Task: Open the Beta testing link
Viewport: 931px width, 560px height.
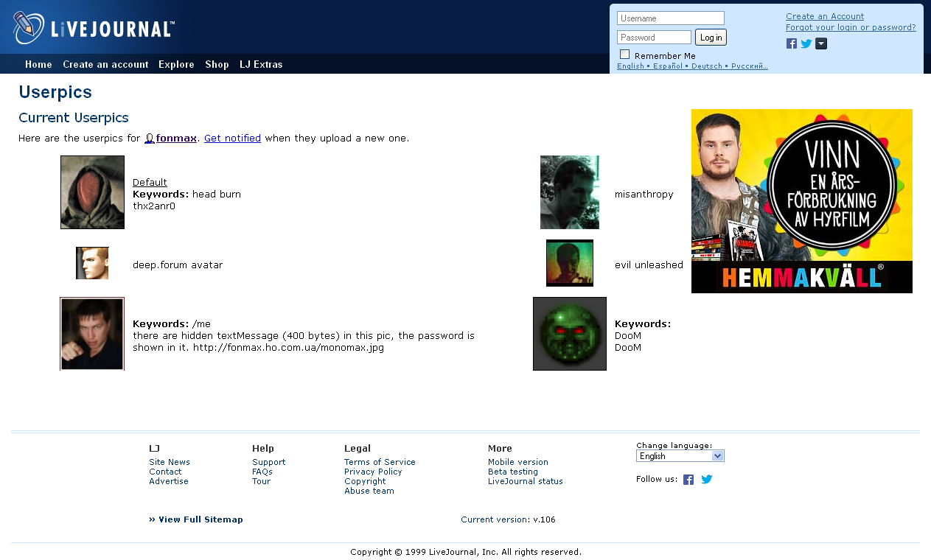Action: click(x=513, y=472)
